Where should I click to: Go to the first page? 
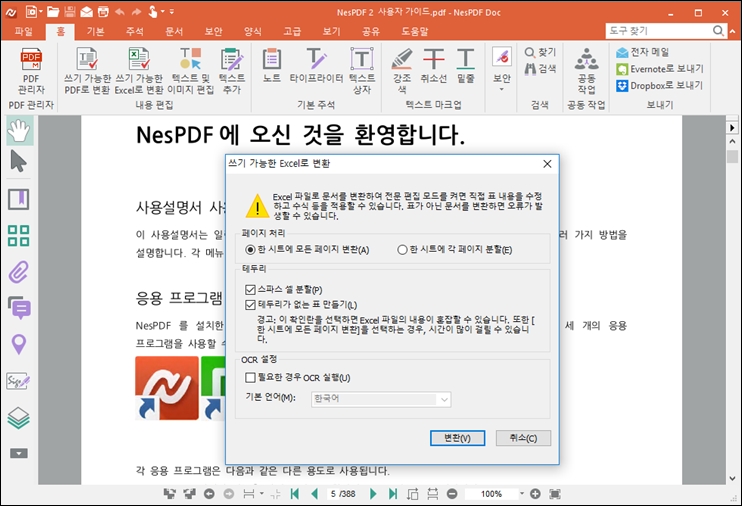[x=294, y=494]
